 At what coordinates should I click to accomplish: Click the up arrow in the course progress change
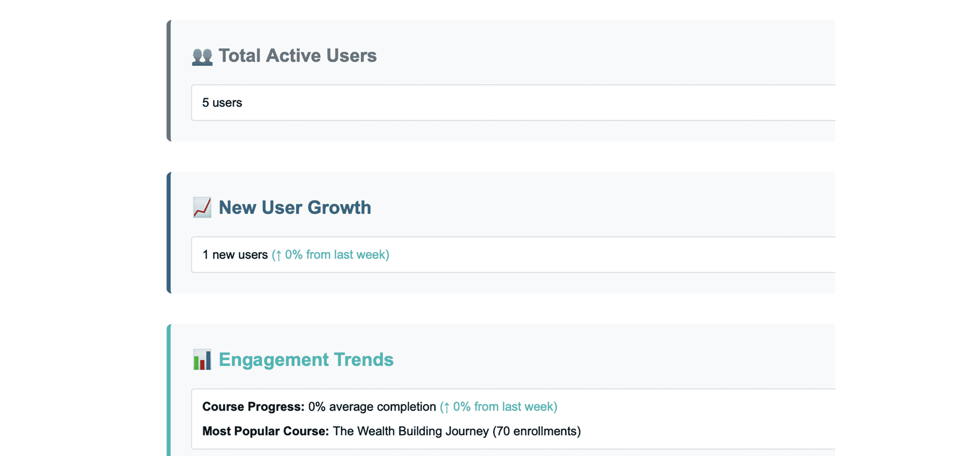click(x=446, y=407)
